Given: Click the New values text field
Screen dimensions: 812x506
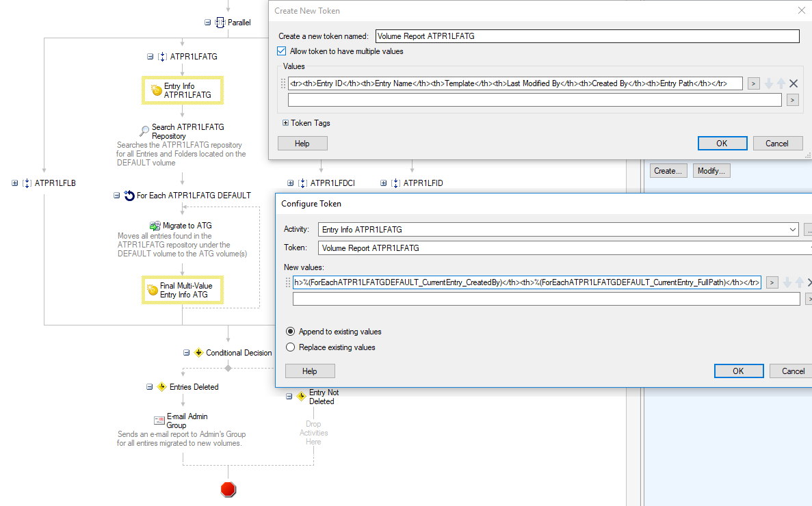Looking at the screenshot, I should pos(527,282).
